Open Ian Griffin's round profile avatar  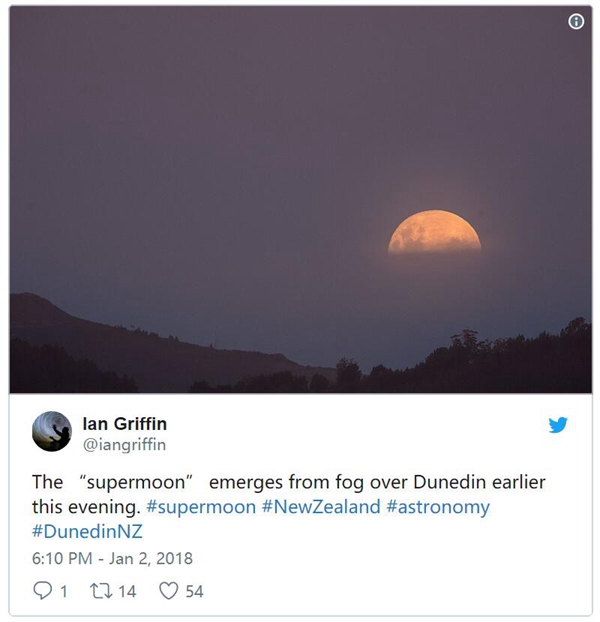52,431
